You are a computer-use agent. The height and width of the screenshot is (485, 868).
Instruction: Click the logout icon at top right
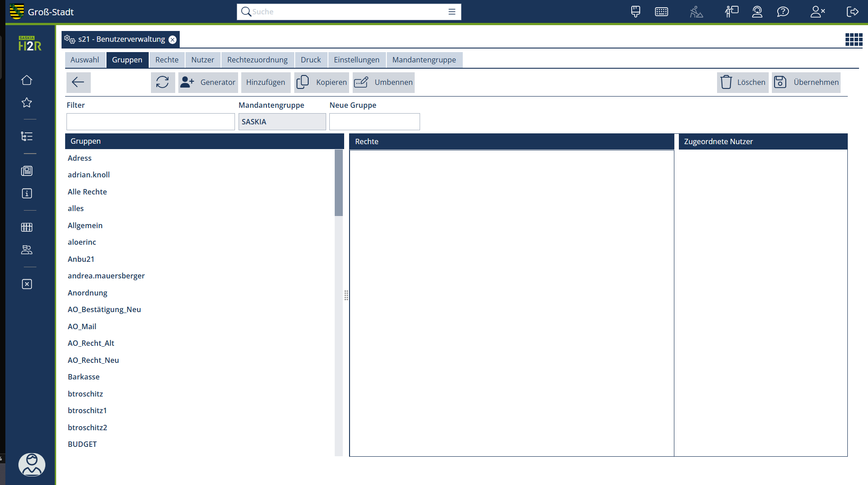[852, 12]
